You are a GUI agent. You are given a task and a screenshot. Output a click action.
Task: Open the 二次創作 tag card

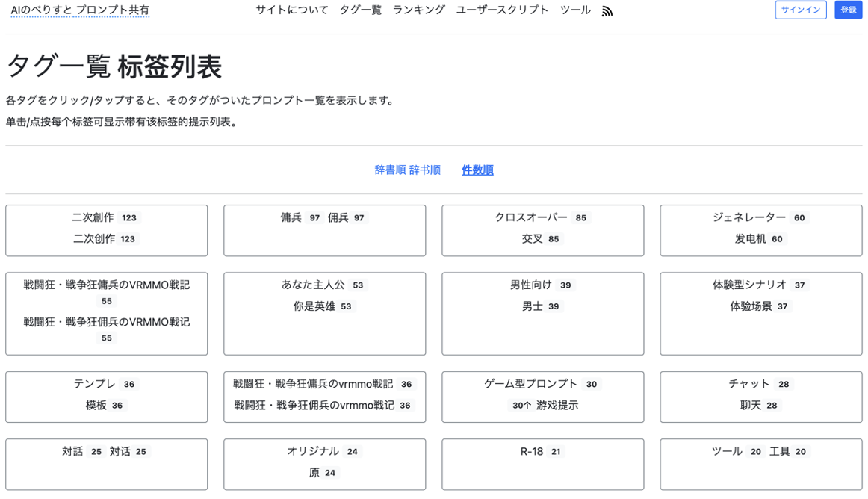click(106, 230)
